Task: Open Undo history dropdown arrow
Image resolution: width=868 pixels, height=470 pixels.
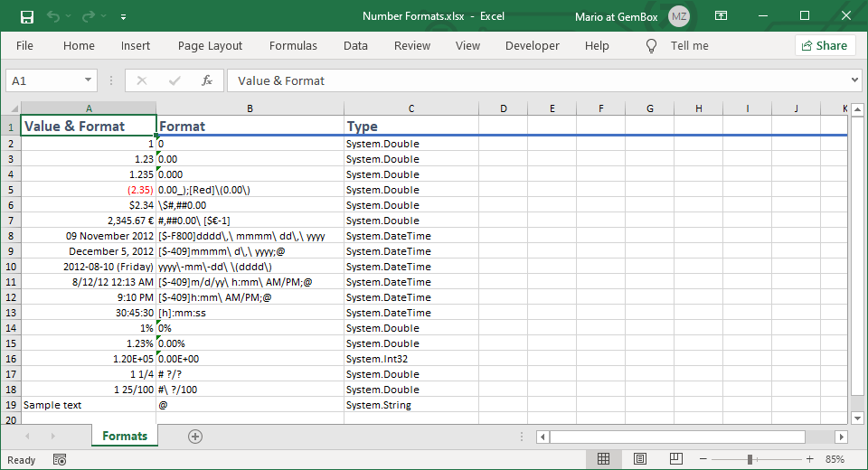Action: [x=69, y=16]
